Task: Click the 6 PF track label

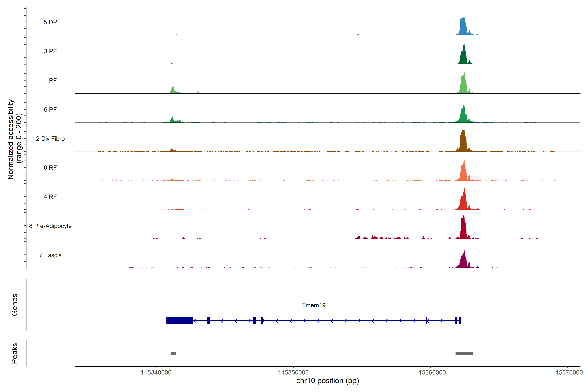Action: [x=50, y=109]
